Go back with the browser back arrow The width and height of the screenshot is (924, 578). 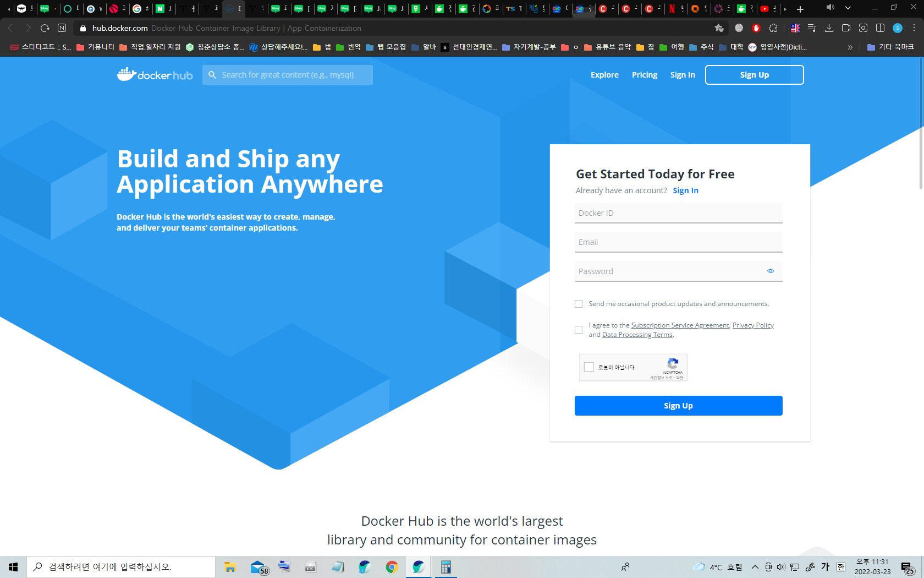tap(10, 28)
